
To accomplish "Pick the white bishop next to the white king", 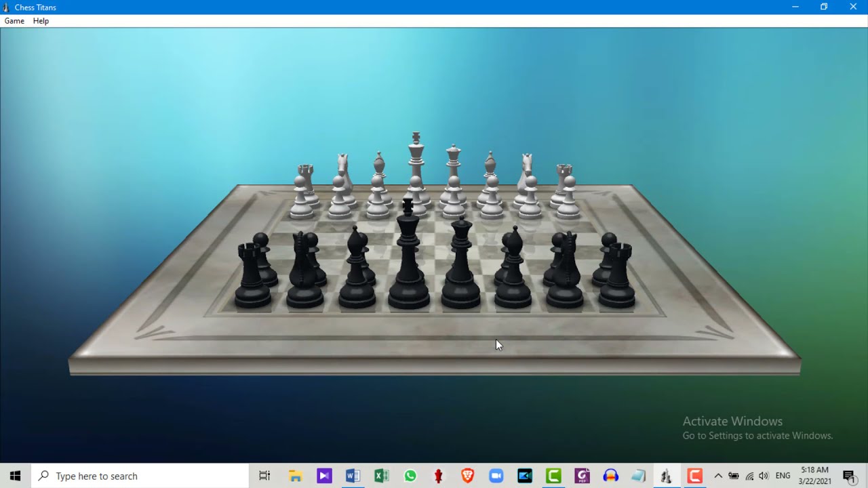I will tap(379, 165).
